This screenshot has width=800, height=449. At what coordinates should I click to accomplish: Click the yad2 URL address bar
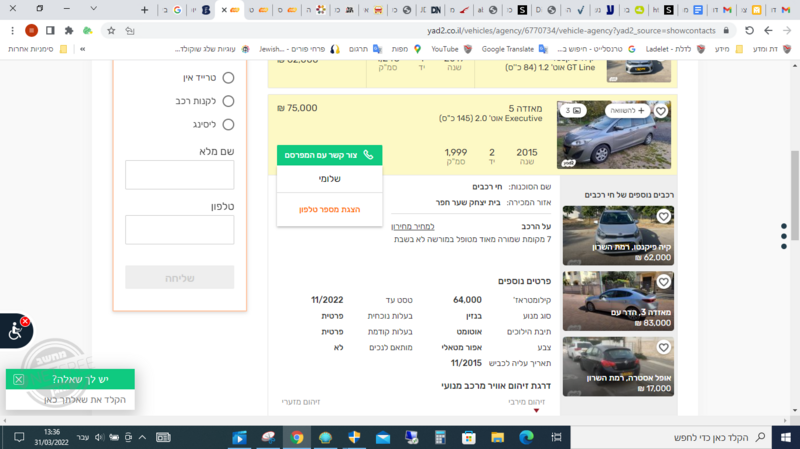coord(571,31)
